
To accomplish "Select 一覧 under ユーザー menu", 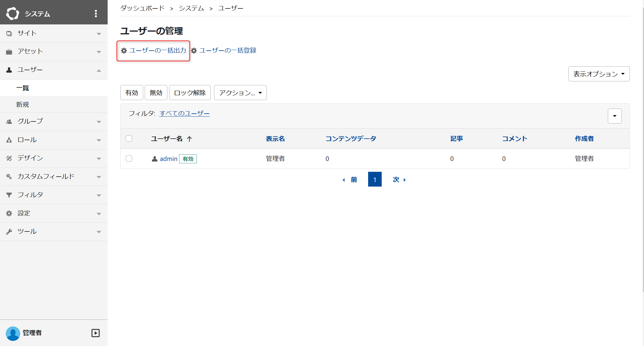I will 54,88.
